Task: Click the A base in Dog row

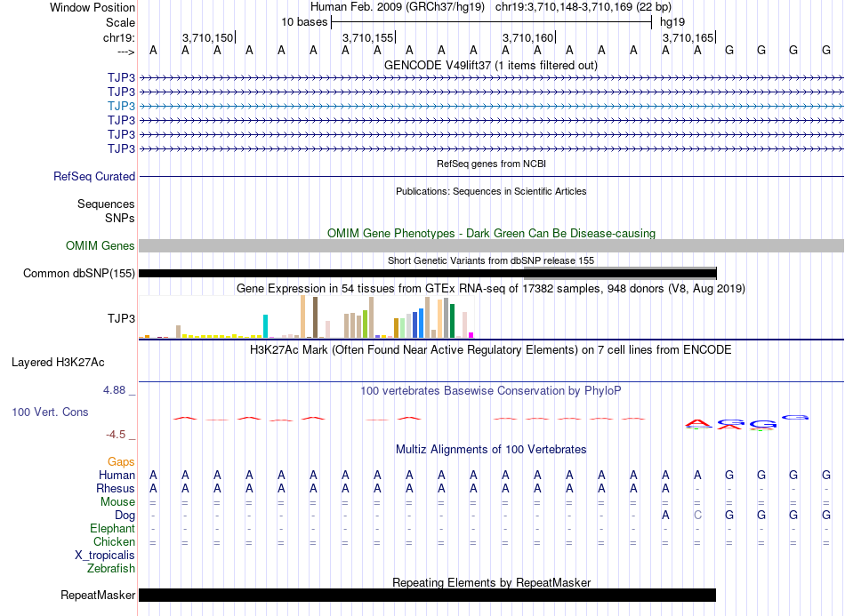Action: click(665, 516)
